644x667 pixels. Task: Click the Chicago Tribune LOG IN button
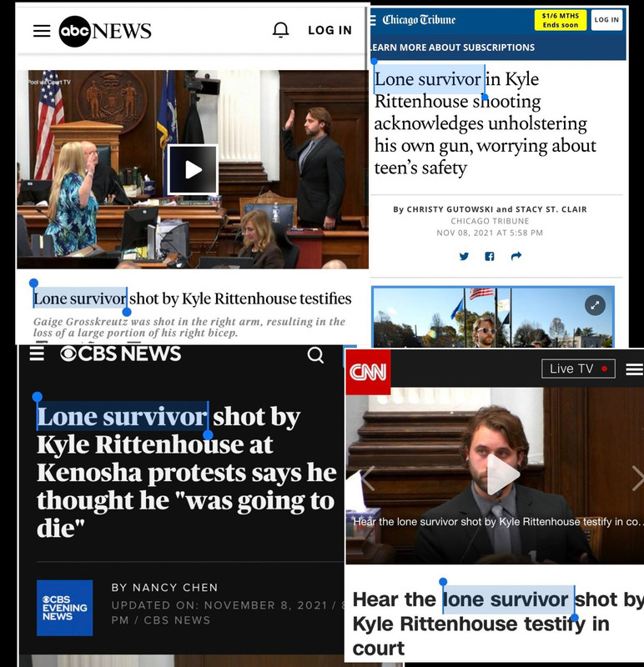(606, 20)
